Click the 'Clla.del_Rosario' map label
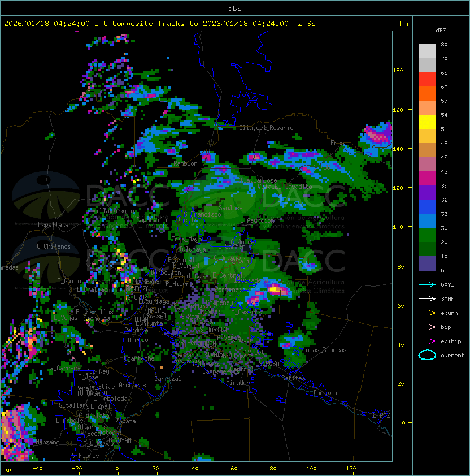This screenshot has height=476, width=470. (266, 128)
